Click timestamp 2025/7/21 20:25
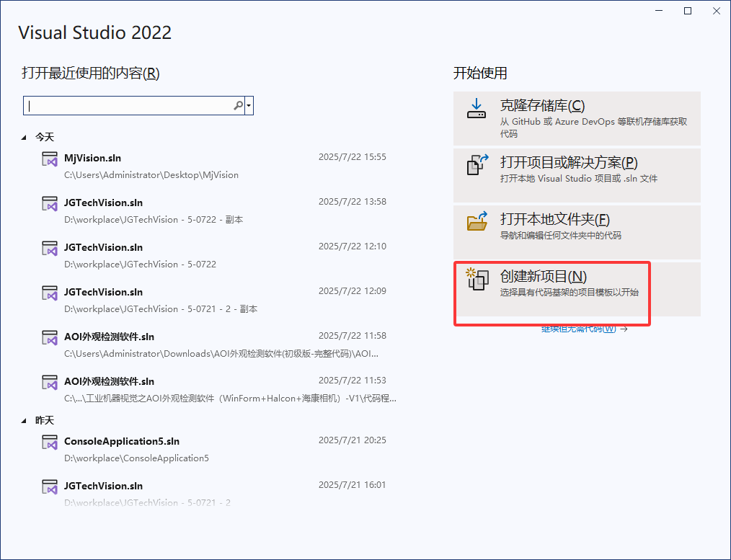 coord(352,441)
